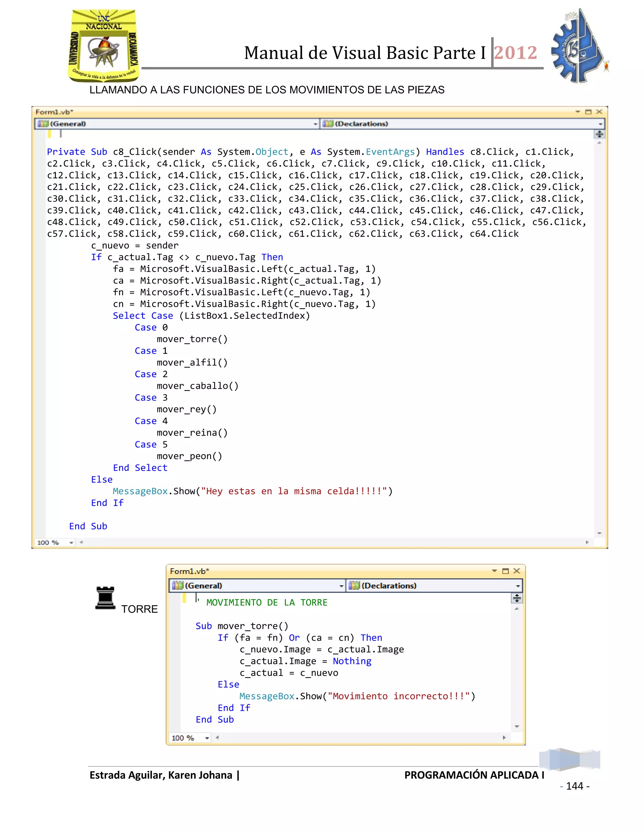Click the 'mover_alfil()' call
Viewport: 644px width, 833px height.
192,362
